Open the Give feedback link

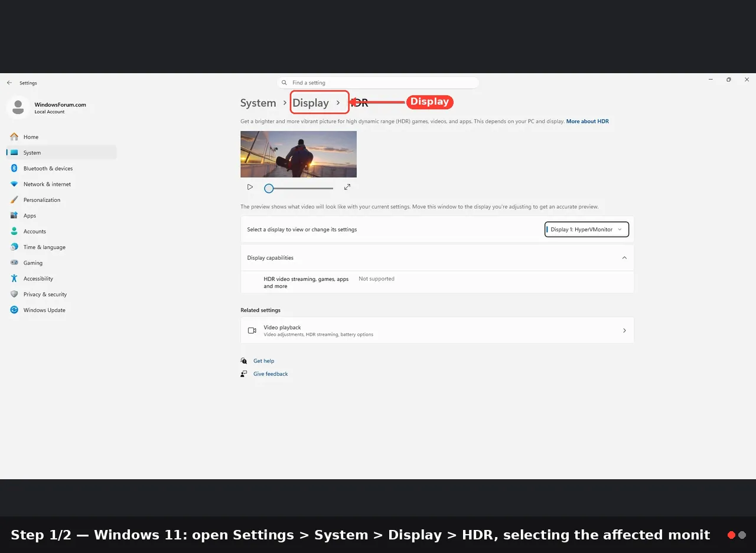[271, 374]
